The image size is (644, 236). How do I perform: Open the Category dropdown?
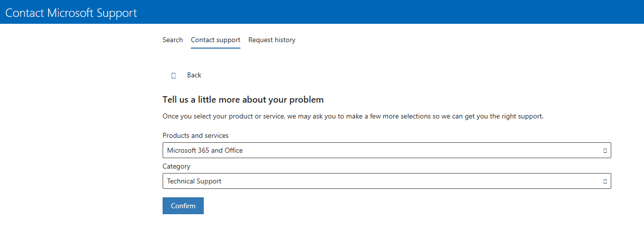coord(387,181)
